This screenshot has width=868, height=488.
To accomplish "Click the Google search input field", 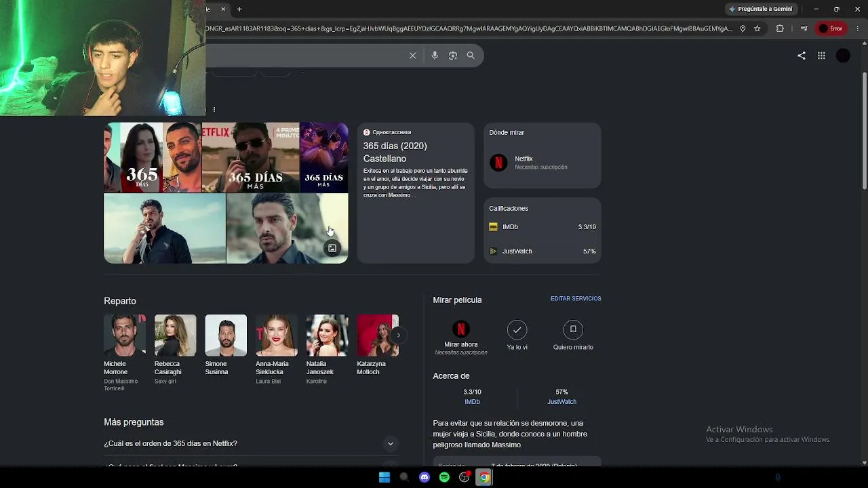I will (x=305, y=56).
